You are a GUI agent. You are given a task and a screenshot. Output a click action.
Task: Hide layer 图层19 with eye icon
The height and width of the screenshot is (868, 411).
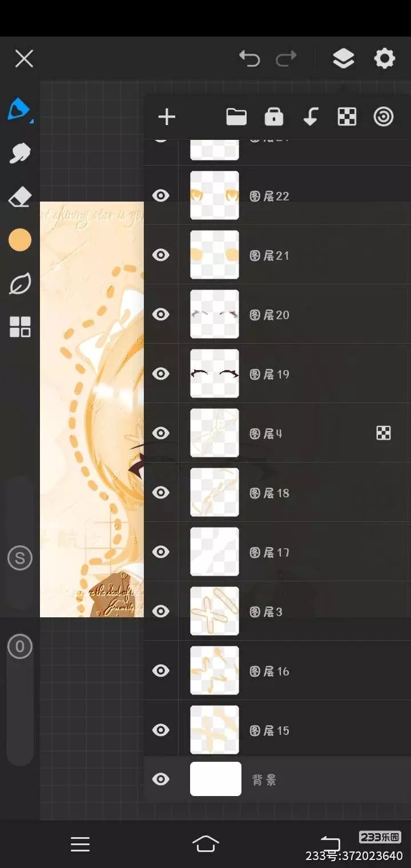click(161, 374)
